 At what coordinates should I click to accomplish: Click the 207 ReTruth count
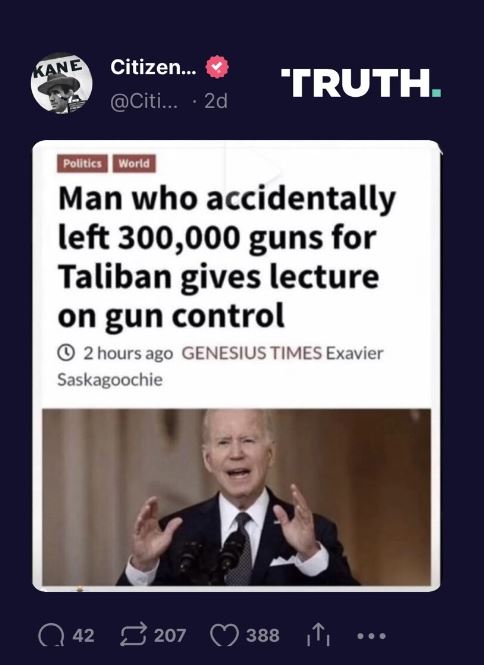tap(170, 636)
